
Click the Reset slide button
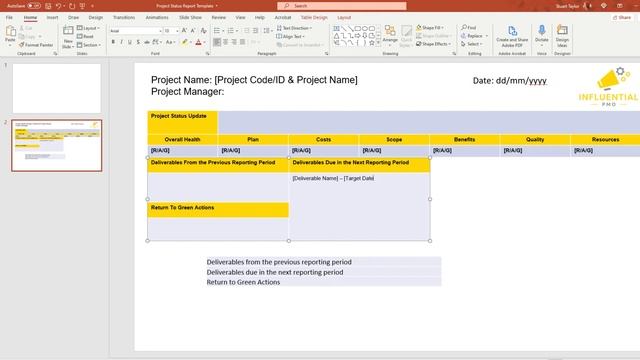tap(85, 36)
